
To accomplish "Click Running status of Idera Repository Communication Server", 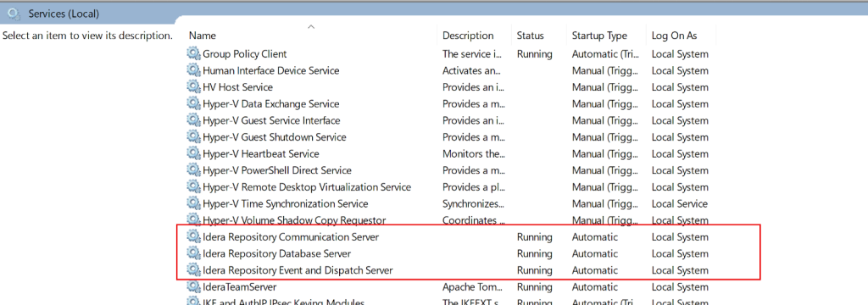I will (535, 237).
